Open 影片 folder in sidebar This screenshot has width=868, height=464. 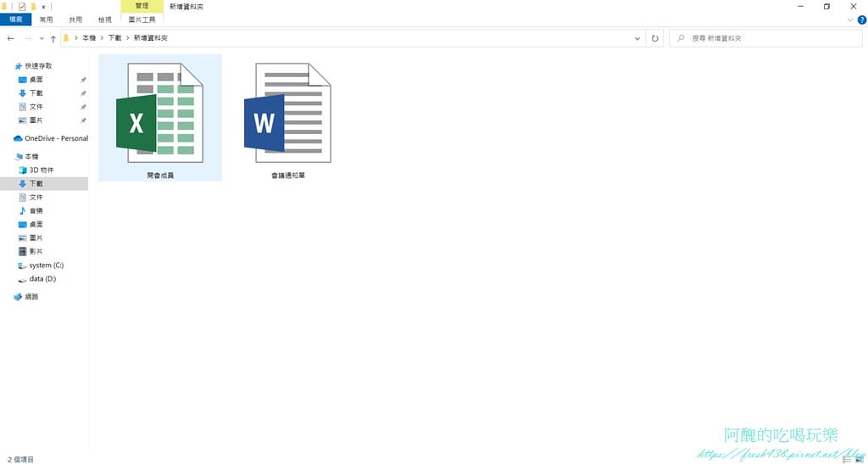[36, 251]
